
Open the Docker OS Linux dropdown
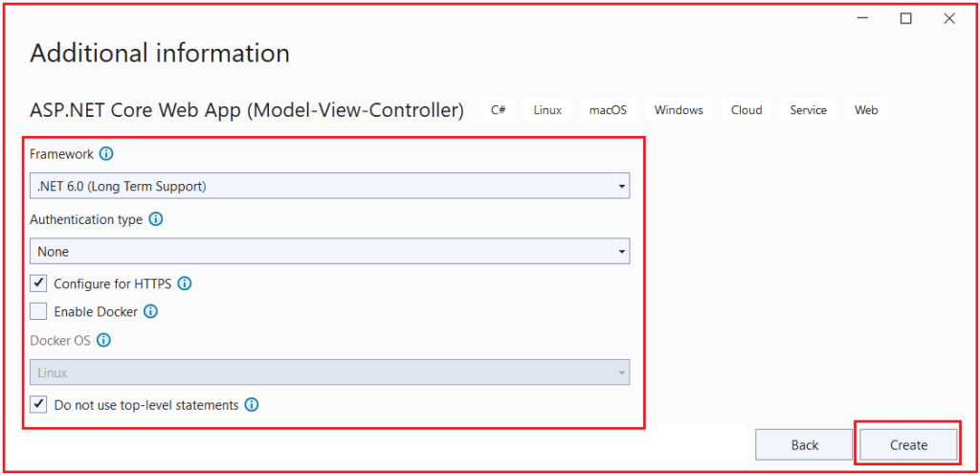(x=329, y=373)
